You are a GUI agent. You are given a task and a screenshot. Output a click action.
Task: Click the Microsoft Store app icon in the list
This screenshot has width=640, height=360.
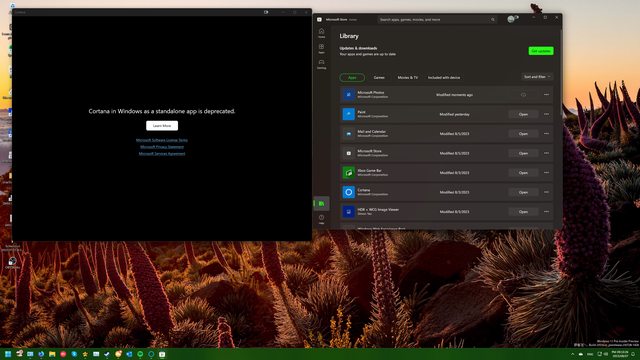pos(349,153)
